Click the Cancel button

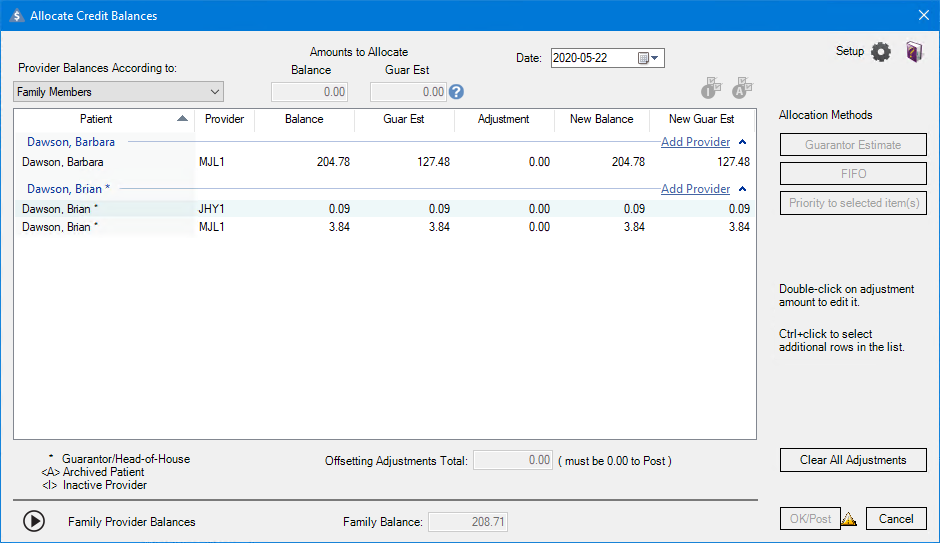[x=896, y=519]
